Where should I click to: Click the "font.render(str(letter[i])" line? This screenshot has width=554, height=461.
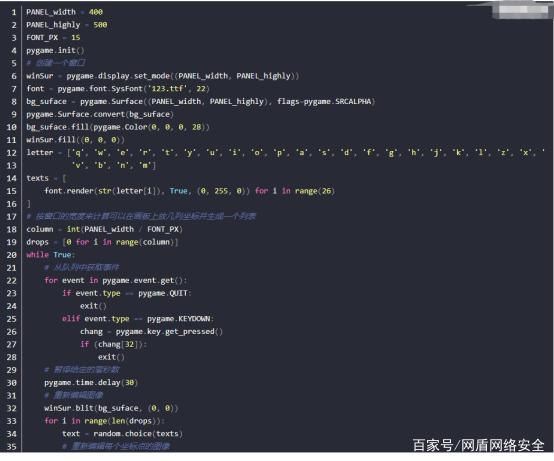(x=189, y=191)
